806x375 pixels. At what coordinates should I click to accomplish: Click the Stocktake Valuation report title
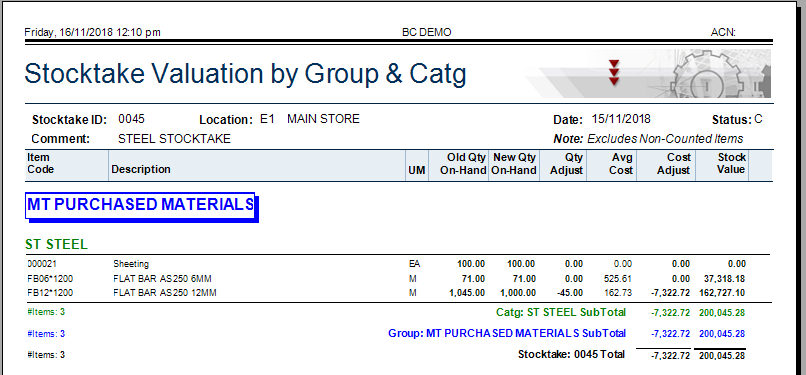pos(245,74)
